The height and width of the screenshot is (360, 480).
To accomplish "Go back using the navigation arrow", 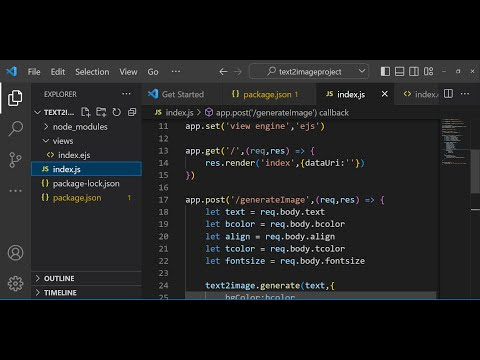I will click(x=223, y=71).
